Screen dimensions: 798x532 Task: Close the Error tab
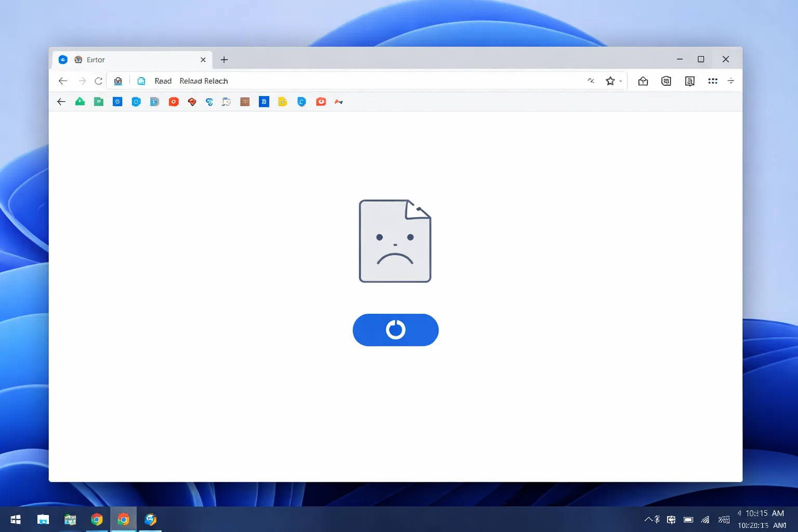203,60
